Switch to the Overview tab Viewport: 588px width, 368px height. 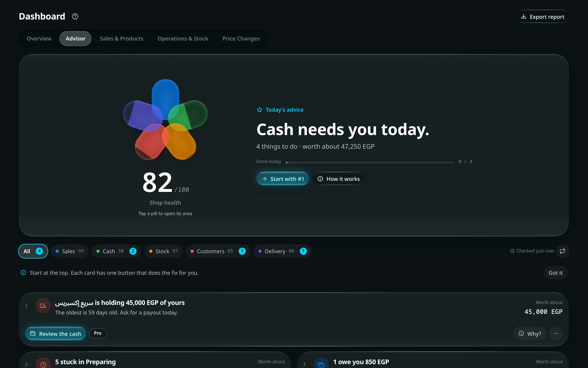click(x=39, y=38)
